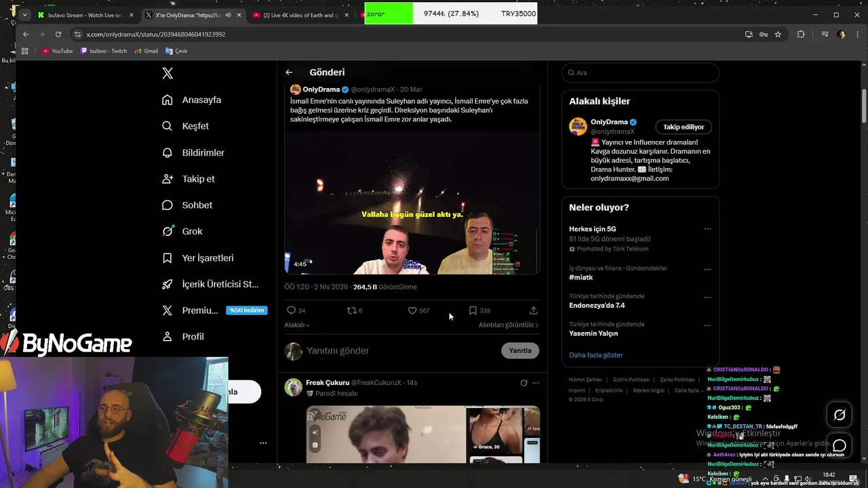The height and width of the screenshot is (488, 868).
Task: Open Alıntıları görüntüle link
Action: tap(509, 325)
